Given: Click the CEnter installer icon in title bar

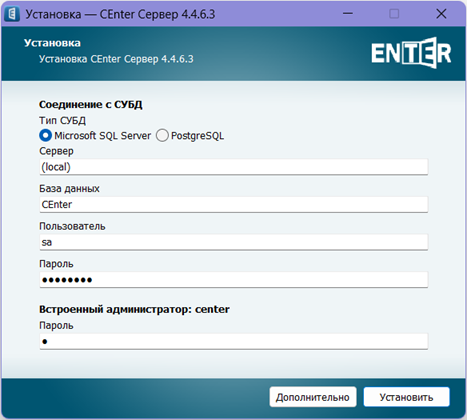Looking at the screenshot, I should [12, 14].
